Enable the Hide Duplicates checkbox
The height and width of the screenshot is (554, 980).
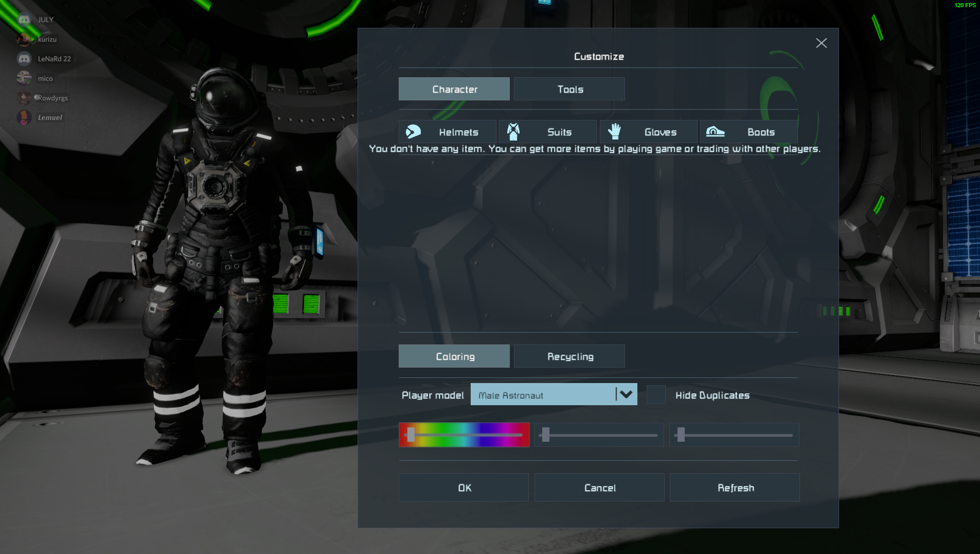pos(656,395)
